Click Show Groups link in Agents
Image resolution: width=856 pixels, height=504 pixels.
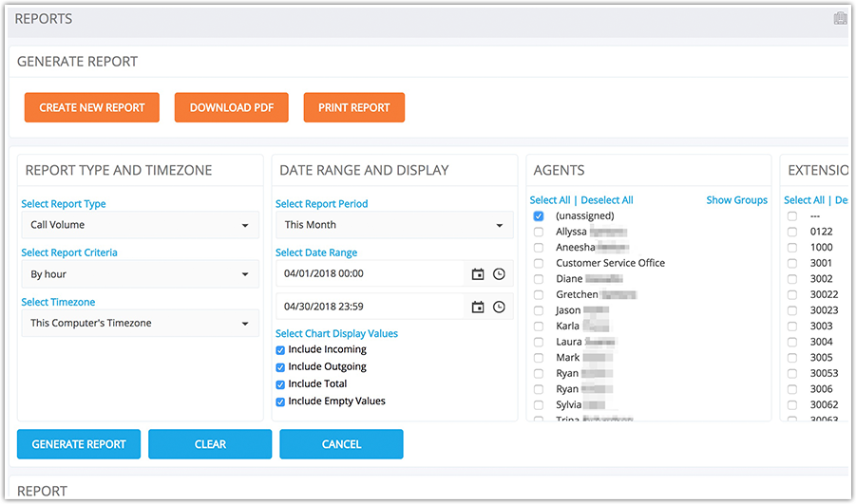pos(736,200)
